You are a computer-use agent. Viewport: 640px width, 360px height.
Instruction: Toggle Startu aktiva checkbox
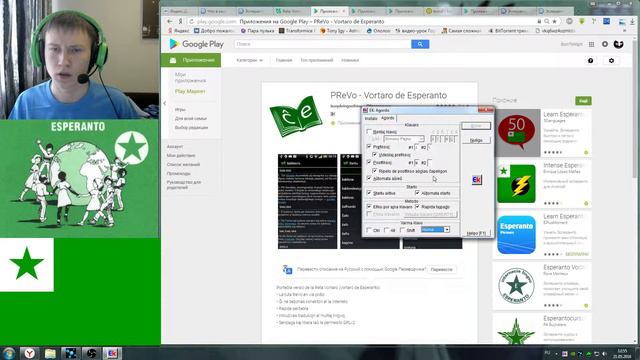click(369, 193)
